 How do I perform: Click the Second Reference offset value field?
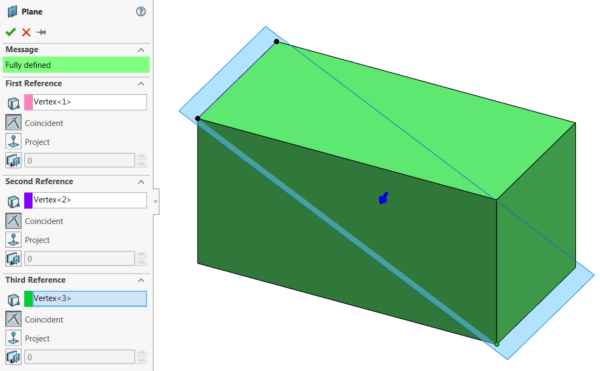pos(80,259)
